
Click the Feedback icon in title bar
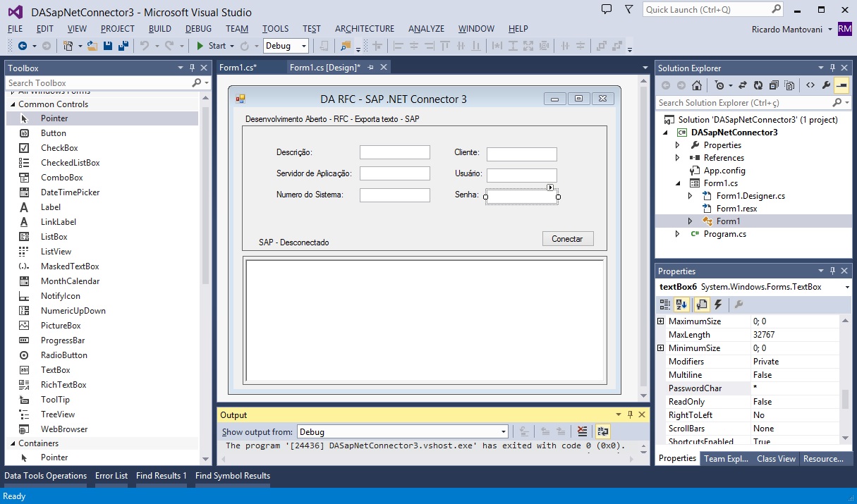606,10
